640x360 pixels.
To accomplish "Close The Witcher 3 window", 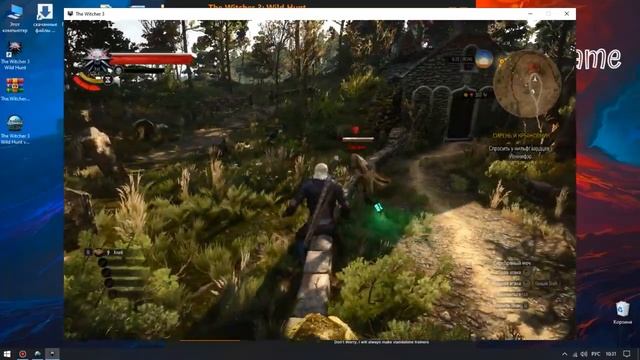I will coord(567,13).
